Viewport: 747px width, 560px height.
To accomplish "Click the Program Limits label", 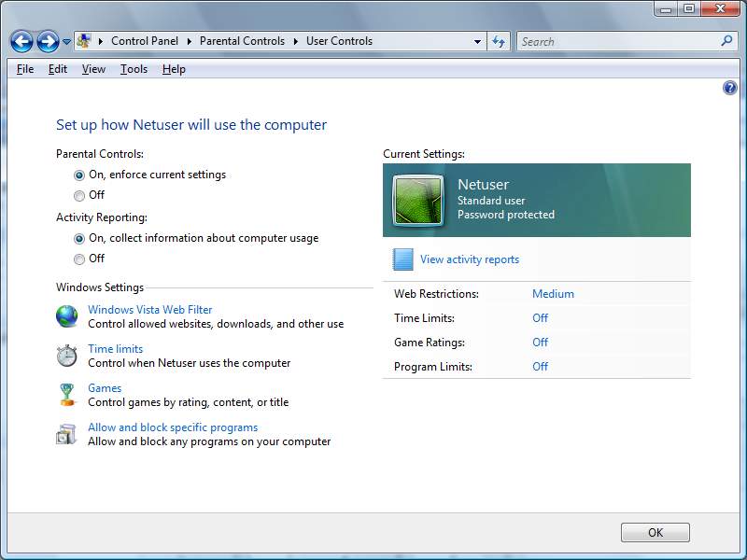I will click(433, 367).
